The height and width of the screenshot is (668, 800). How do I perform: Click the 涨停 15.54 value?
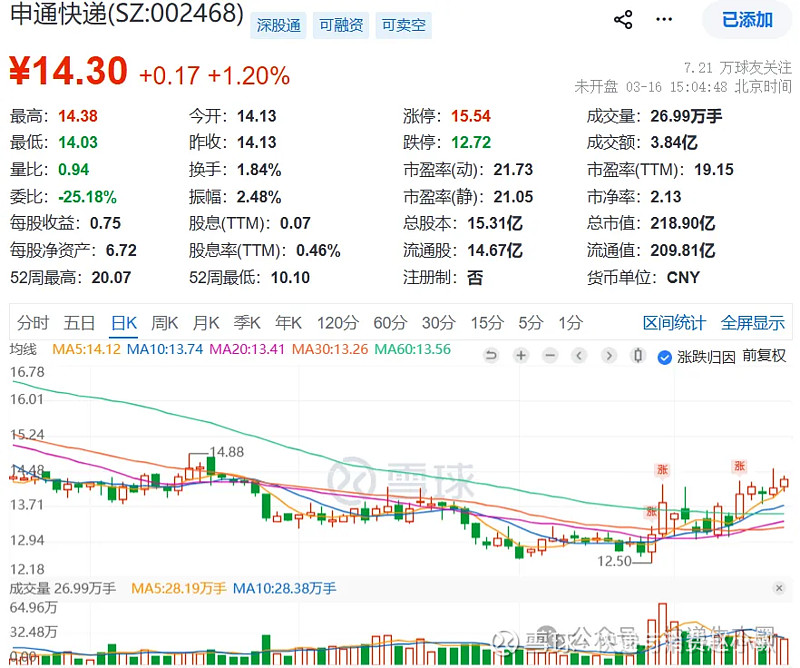click(471, 116)
